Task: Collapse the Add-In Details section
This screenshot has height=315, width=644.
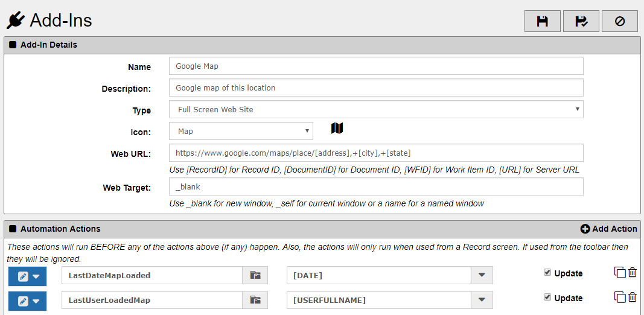Action: pos(13,45)
